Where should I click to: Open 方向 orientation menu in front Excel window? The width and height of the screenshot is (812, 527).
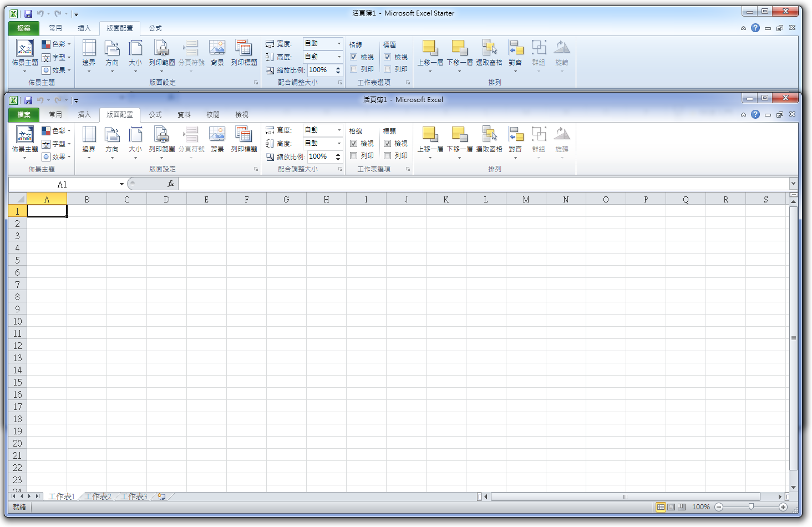pyautogui.click(x=112, y=142)
